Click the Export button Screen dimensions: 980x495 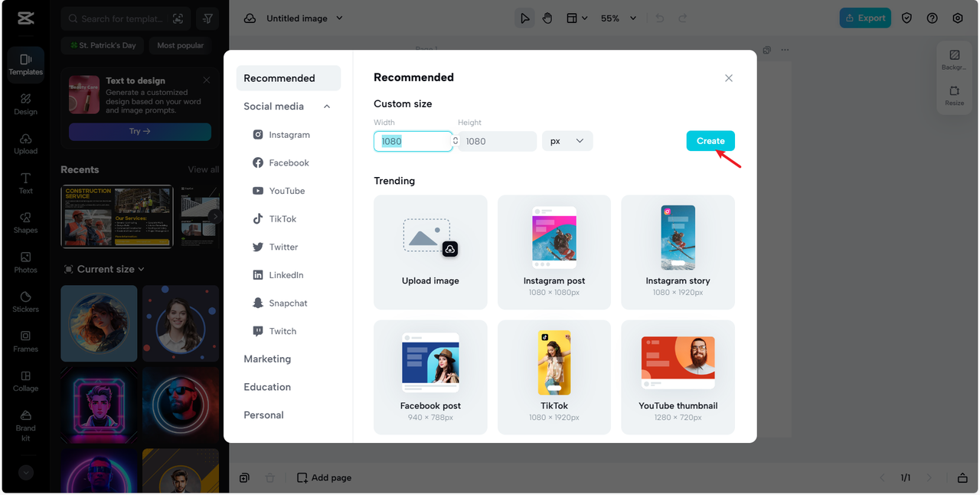865,18
